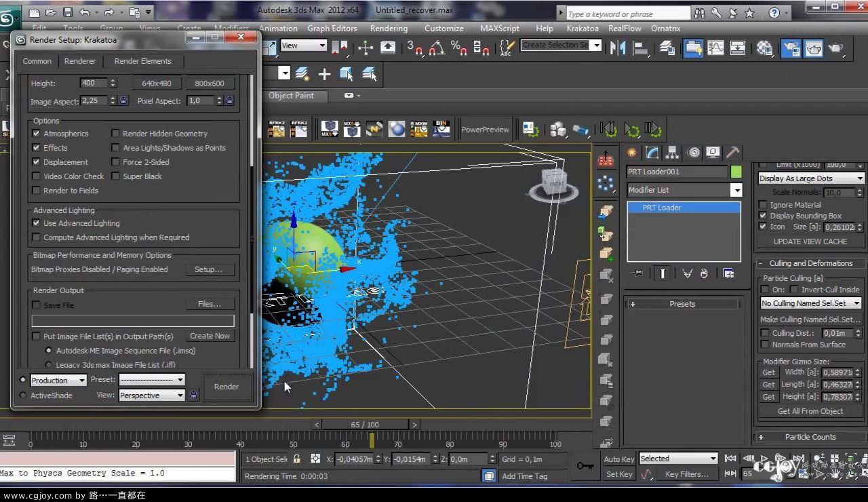Click the time slider 65 / 100
Viewport: 868px width, 502px height.
tap(365, 425)
